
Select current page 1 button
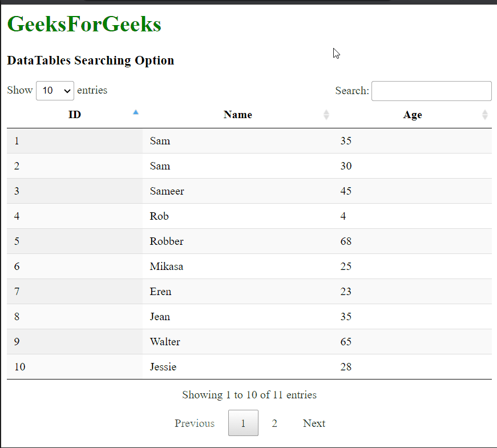[x=243, y=423]
